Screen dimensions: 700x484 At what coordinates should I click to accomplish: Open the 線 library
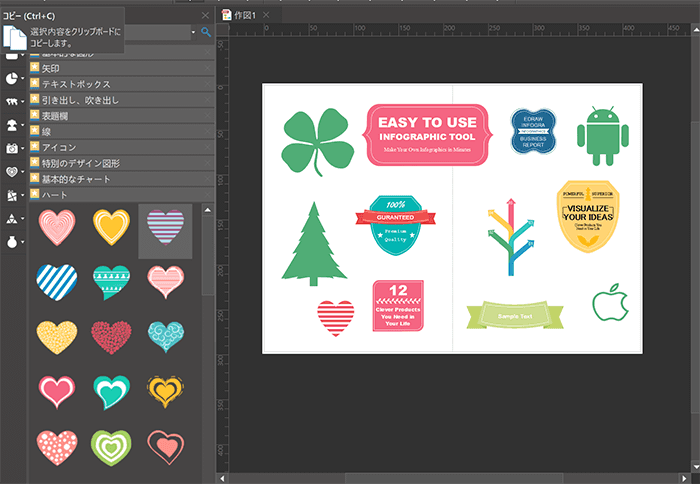[x=121, y=131]
